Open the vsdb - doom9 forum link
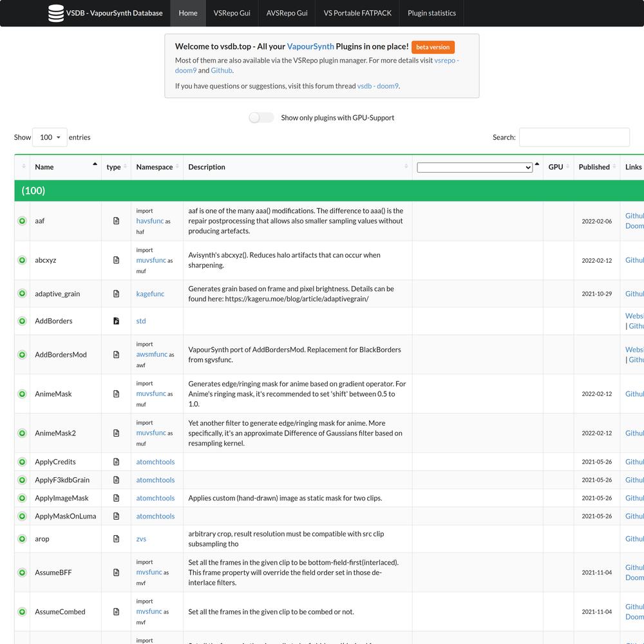 [378, 86]
